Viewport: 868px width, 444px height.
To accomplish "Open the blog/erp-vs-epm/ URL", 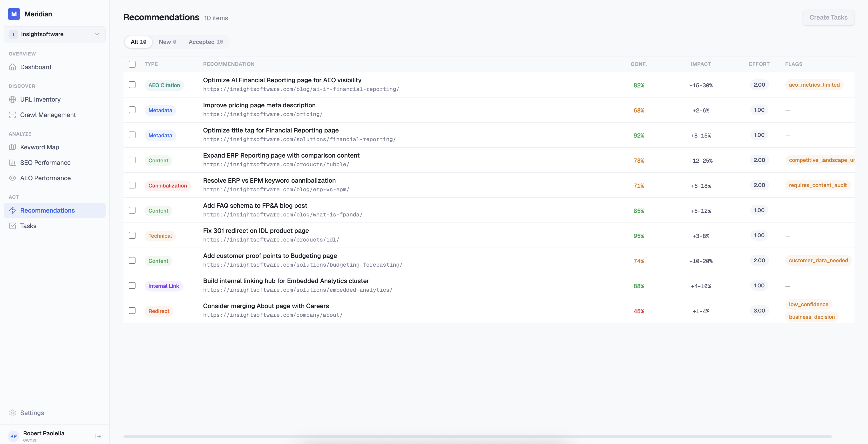I will click(x=276, y=190).
